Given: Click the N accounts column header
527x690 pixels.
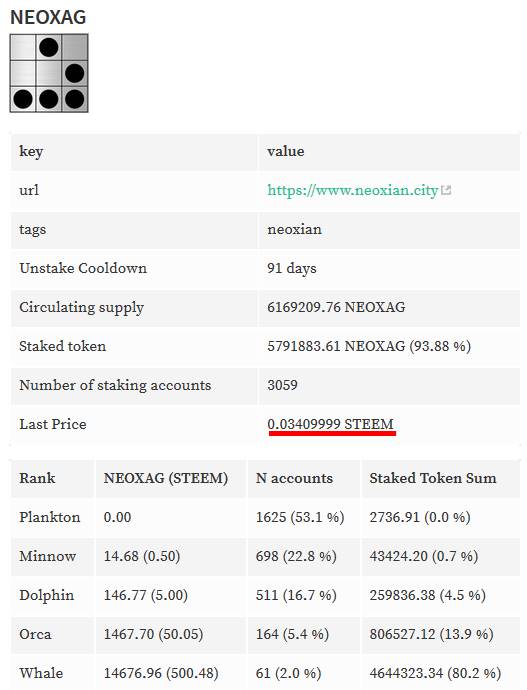Looking at the screenshot, I should pos(294,478).
